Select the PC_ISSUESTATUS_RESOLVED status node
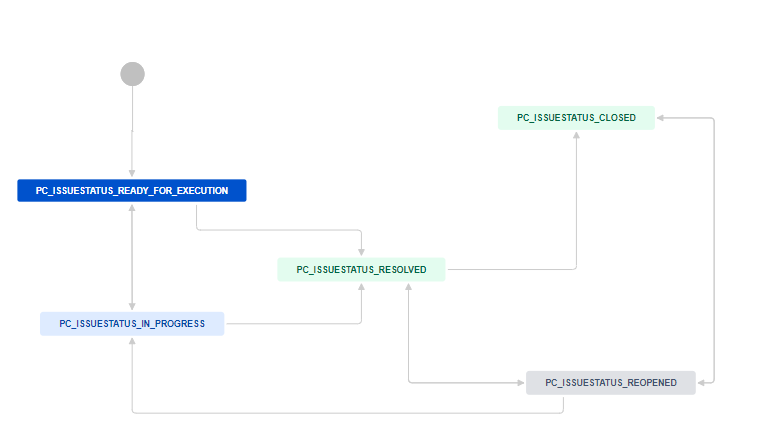 [361, 270]
